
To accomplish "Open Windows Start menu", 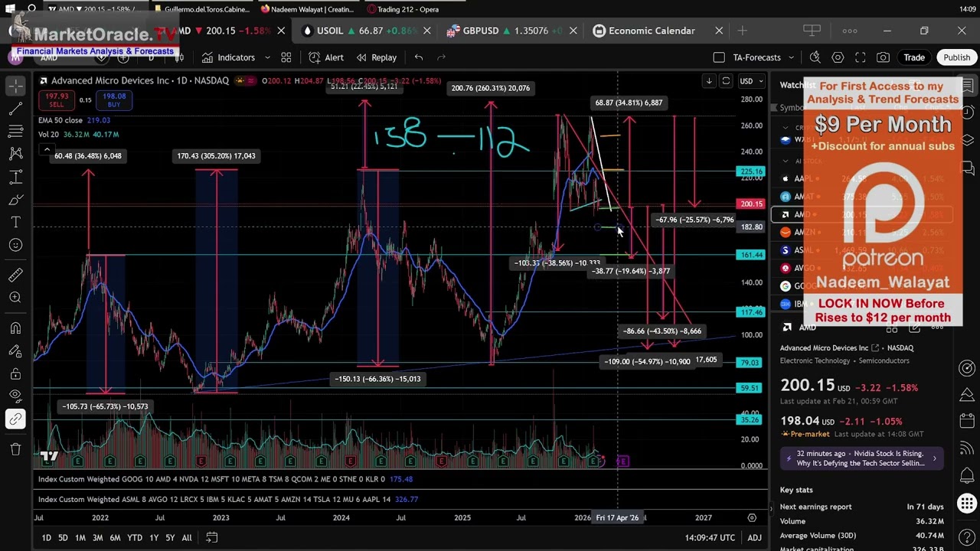I will [x=10, y=9].
